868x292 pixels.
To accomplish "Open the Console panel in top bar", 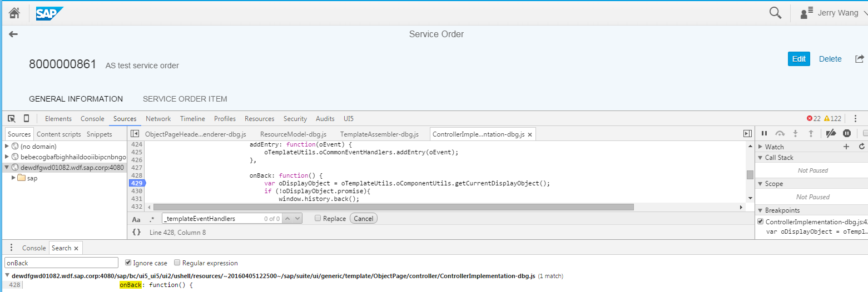I will tap(92, 119).
